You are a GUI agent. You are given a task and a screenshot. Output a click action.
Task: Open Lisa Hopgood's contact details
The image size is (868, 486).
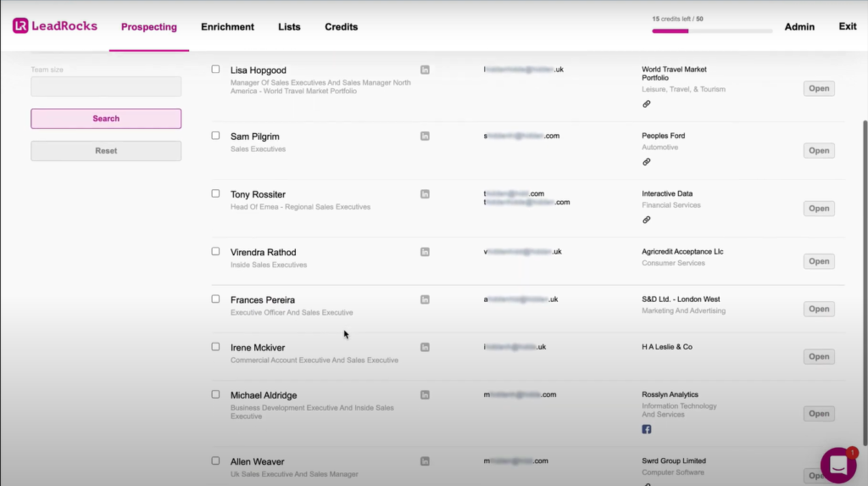[x=819, y=89]
